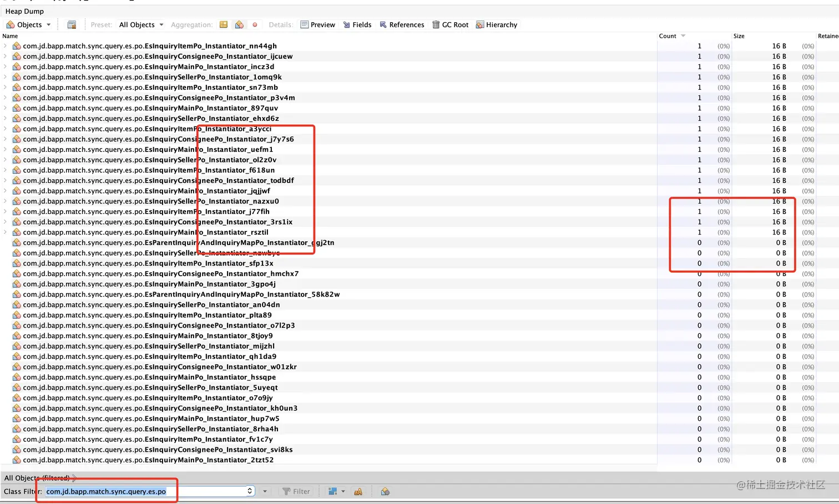
Task: Toggle the match case aA option
Action: (358, 491)
